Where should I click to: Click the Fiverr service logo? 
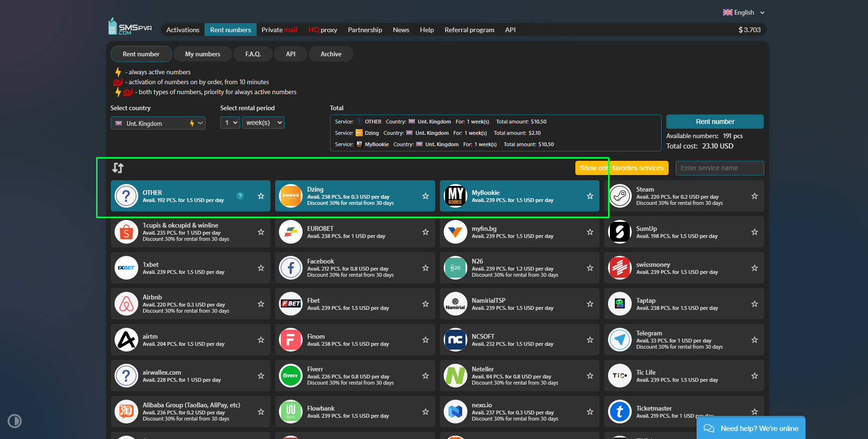pos(291,376)
